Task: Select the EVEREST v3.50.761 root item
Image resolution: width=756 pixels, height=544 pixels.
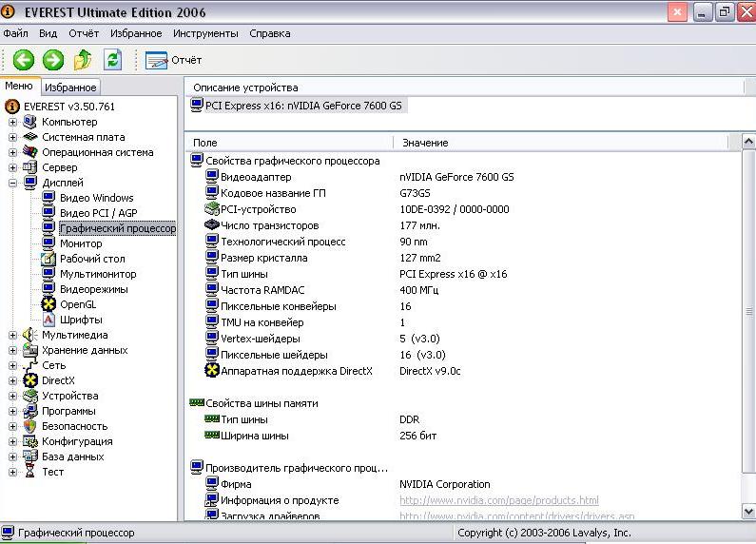Action: click(69, 107)
